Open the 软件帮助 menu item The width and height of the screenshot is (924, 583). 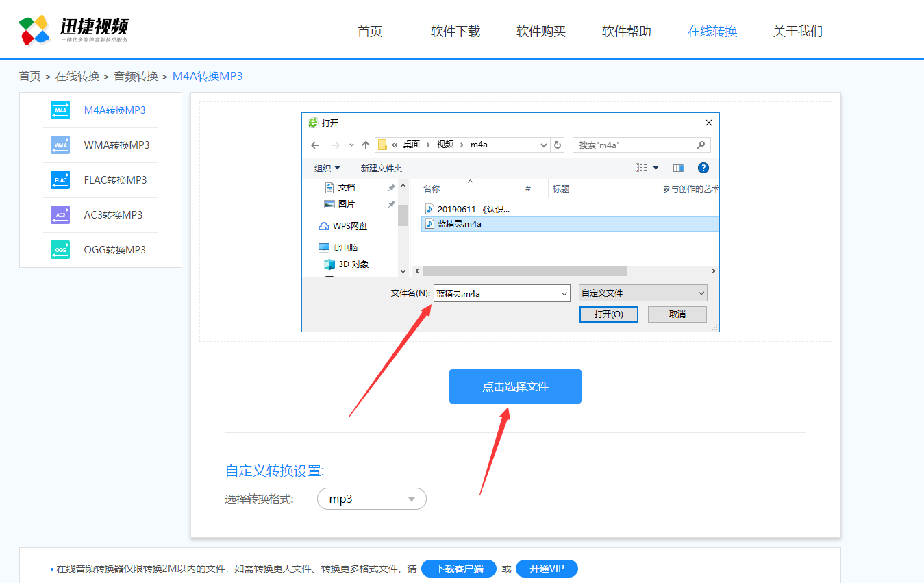pyautogui.click(x=625, y=31)
